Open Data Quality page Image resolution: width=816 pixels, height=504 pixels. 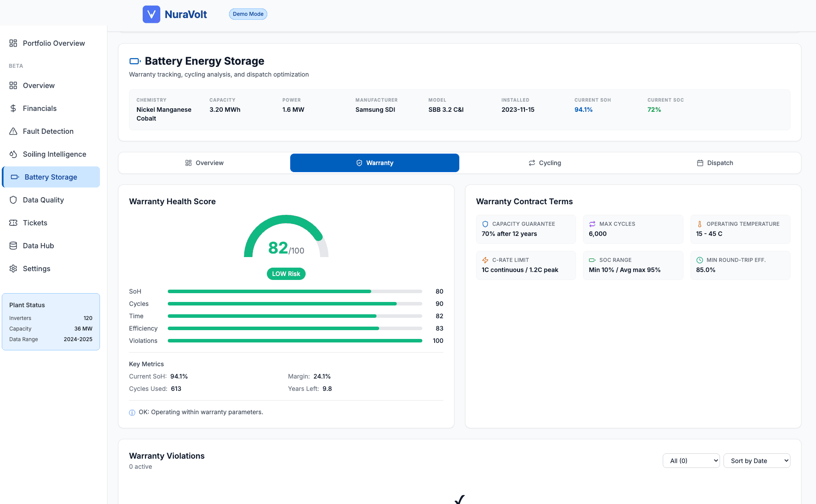click(51, 200)
